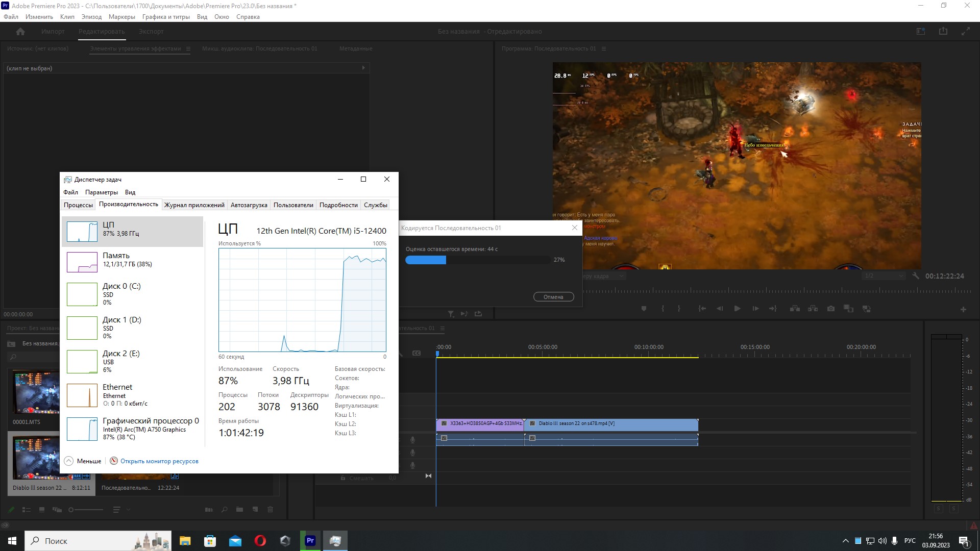Viewport: 980px width, 551px height.
Task: Switch to the Процессы tab in Task Manager
Action: click(x=78, y=205)
